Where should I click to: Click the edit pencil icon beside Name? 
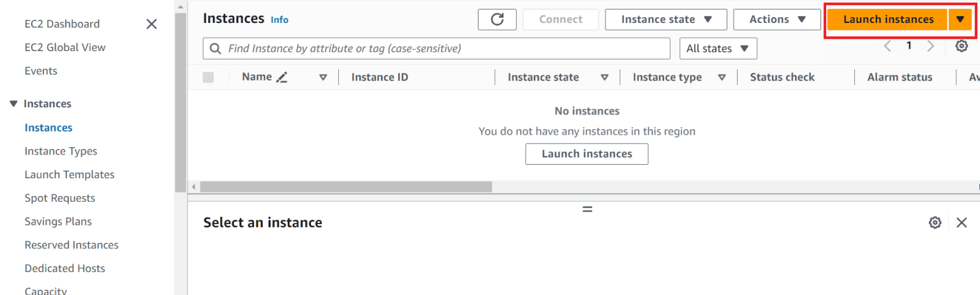pyautogui.click(x=282, y=77)
